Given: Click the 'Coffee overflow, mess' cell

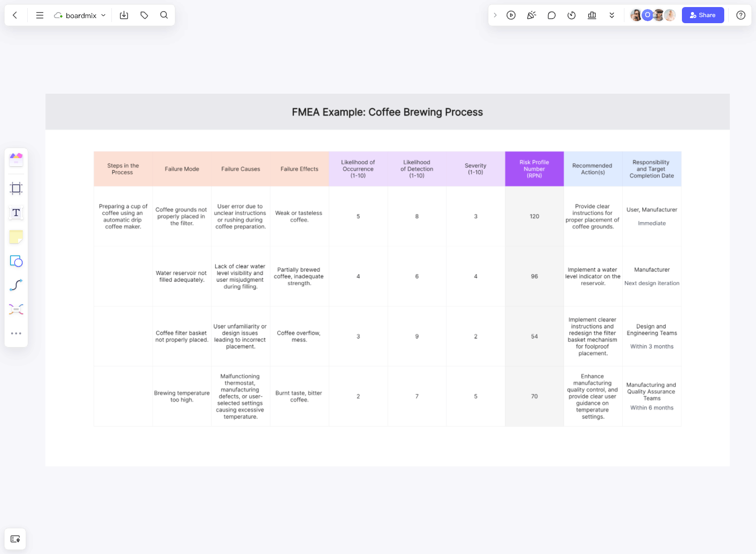Looking at the screenshot, I should (299, 336).
